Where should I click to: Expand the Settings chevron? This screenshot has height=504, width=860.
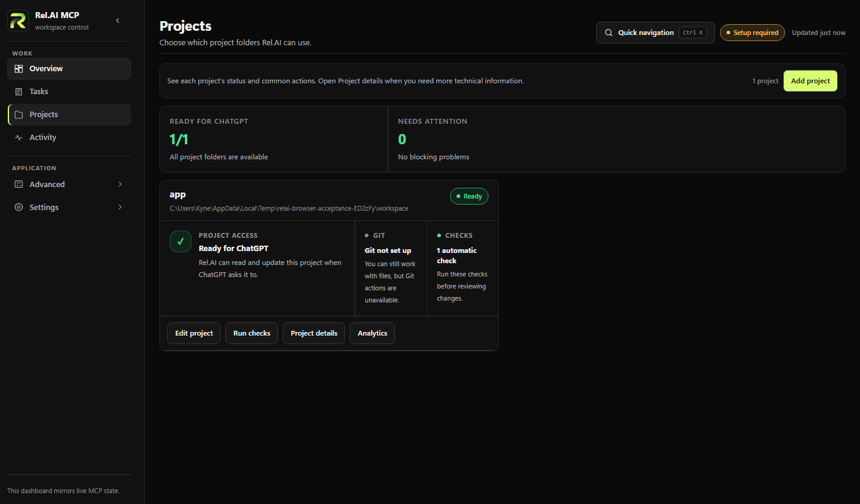coord(120,208)
